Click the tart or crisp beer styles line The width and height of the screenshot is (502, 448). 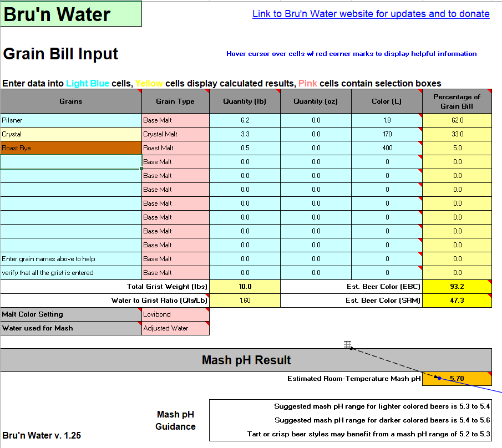368,434
